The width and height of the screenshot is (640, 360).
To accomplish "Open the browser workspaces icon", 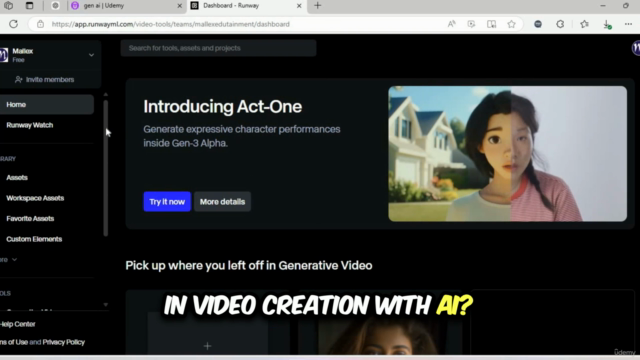I will [x=9, y=6].
